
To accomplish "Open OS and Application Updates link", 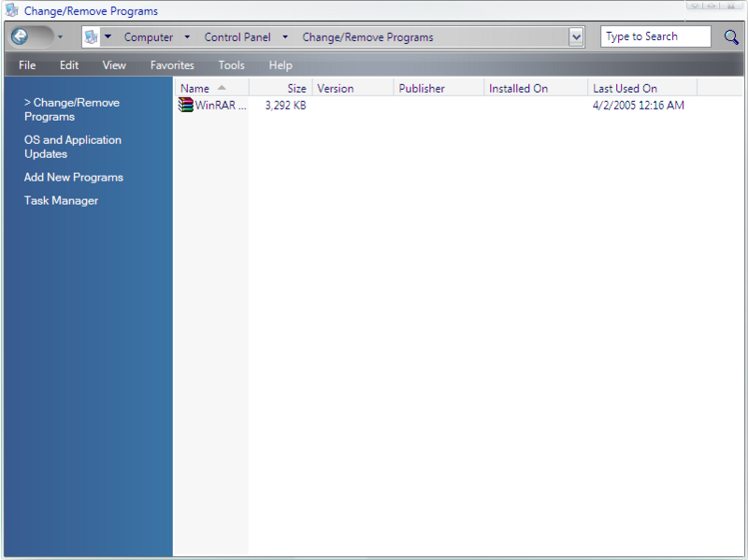I will [x=73, y=147].
